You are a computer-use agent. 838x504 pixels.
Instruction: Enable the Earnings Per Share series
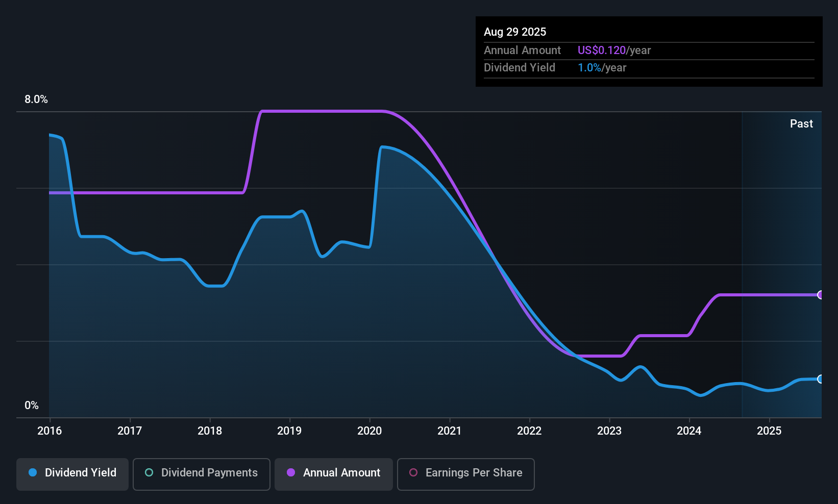point(465,473)
